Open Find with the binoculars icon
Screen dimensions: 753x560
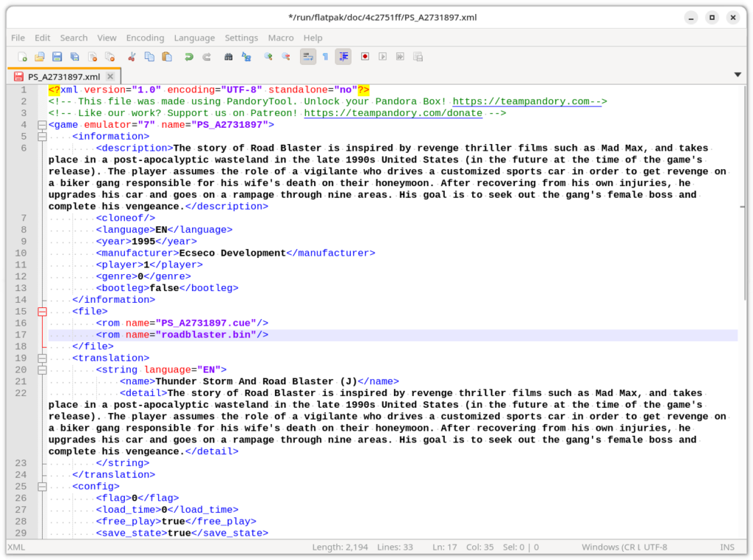click(229, 57)
